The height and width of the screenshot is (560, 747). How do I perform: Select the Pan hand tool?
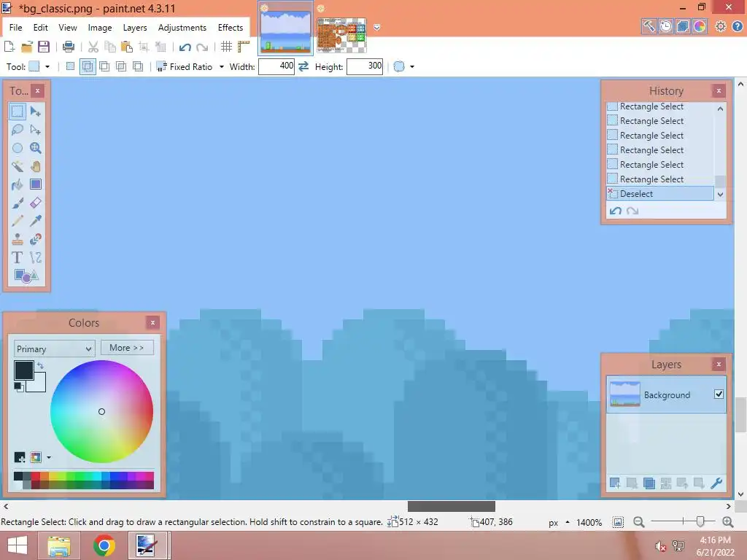(35, 166)
